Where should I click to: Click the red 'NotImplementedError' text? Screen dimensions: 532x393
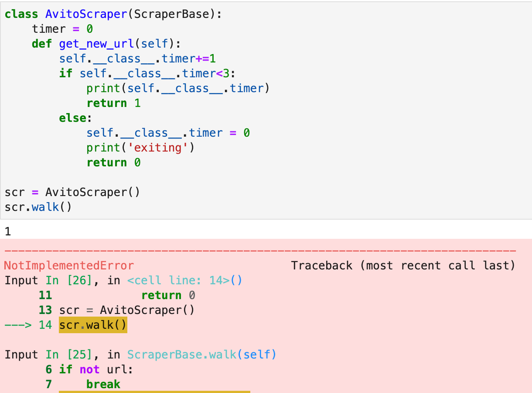69,266
